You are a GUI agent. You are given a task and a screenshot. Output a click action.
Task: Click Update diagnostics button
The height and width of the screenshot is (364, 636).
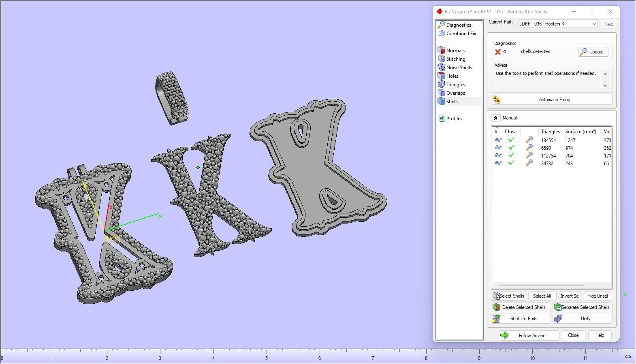593,52
